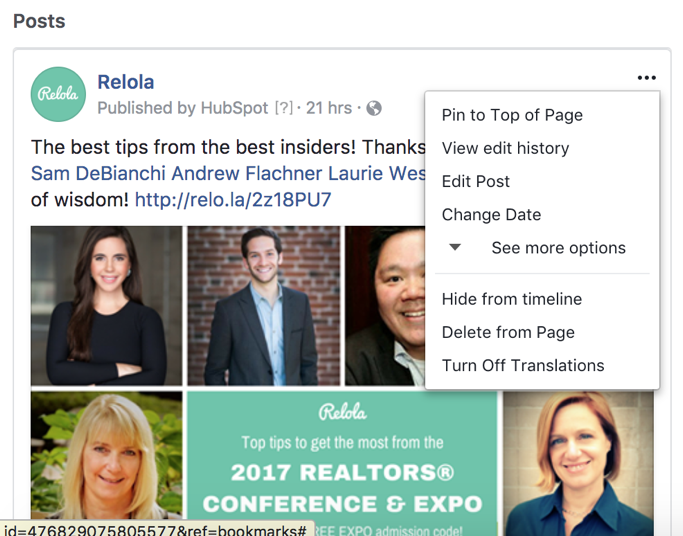Choose View edit history
Image resolution: width=683 pixels, height=536 pixels.
505,148
